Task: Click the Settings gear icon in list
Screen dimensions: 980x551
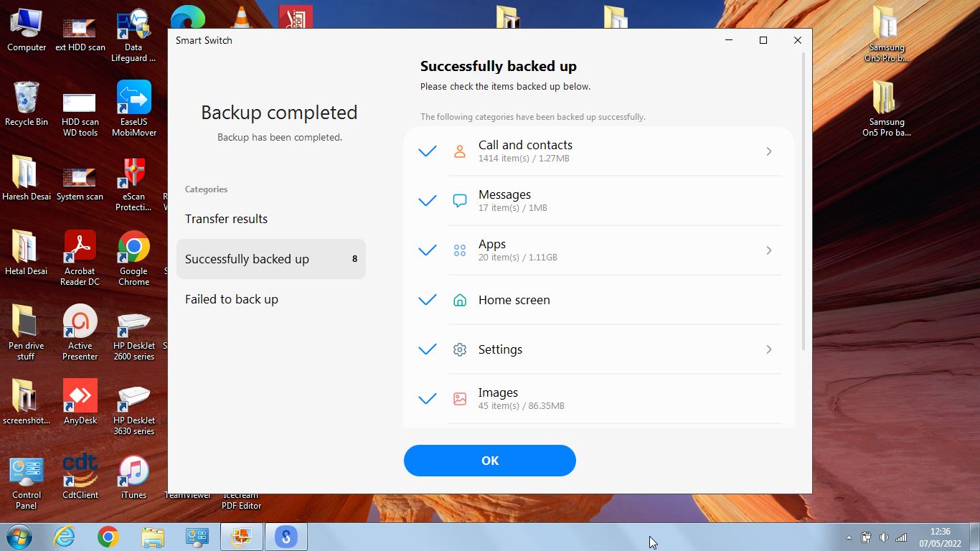Action: click(x=460, y=349)
